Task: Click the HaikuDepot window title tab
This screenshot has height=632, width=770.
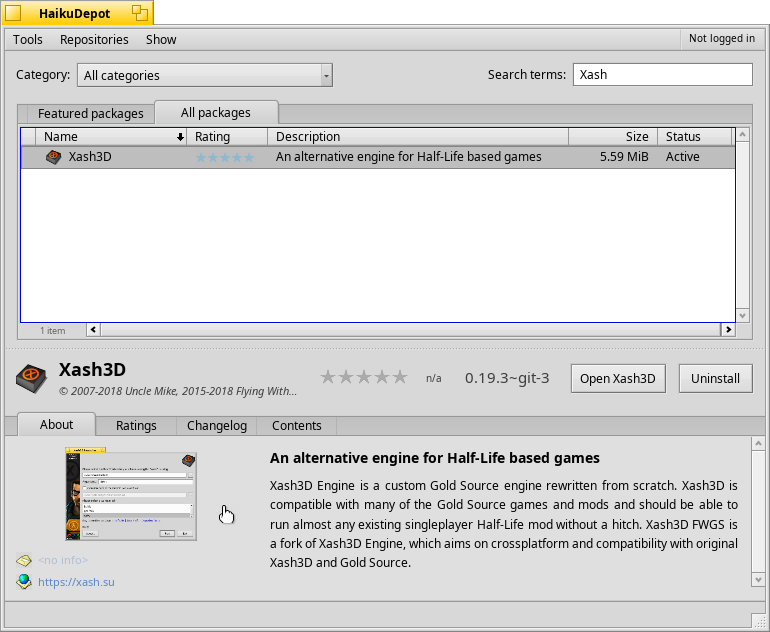Action: [77, 13]
